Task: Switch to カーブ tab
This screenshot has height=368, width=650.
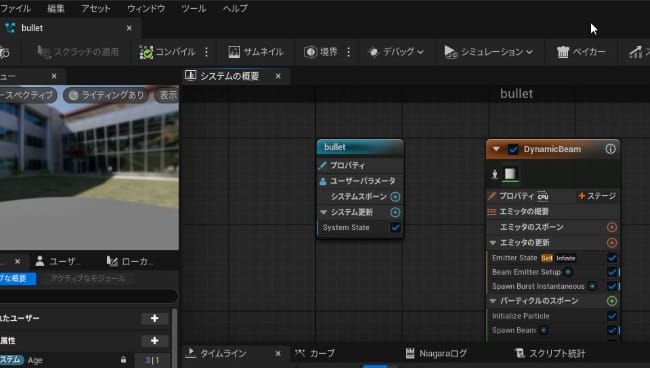Action: tap(315, 353)
